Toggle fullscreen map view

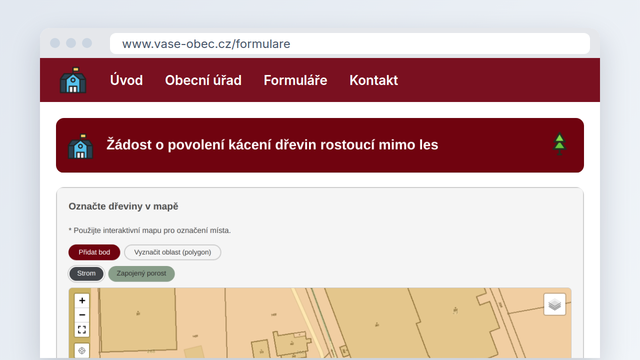pos(82,329)
